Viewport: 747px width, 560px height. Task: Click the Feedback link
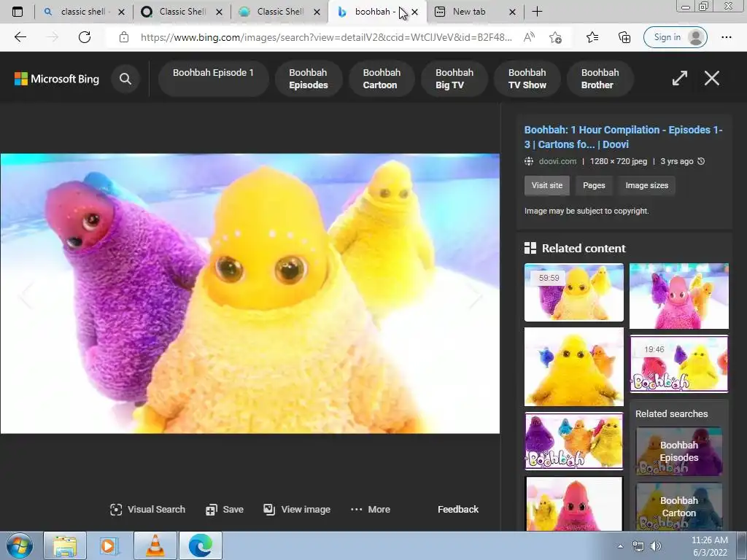(x=458, y=510)
